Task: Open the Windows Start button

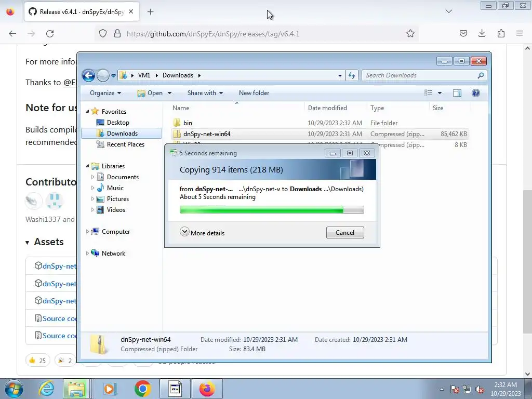Action: [x=13, y=389]
